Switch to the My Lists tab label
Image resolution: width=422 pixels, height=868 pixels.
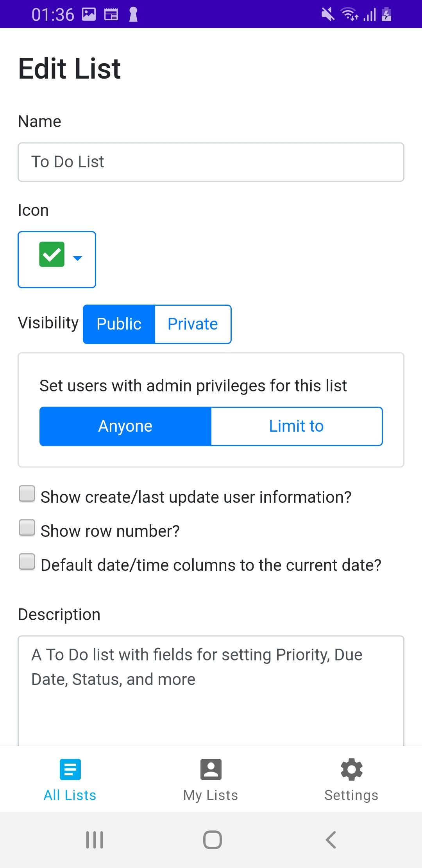[211, 795]
